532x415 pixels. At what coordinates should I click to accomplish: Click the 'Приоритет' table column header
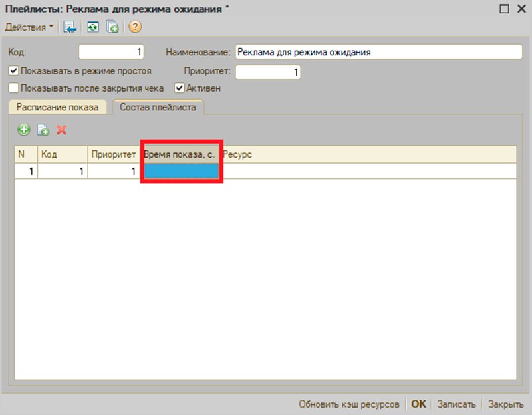(x=114, y=154)
